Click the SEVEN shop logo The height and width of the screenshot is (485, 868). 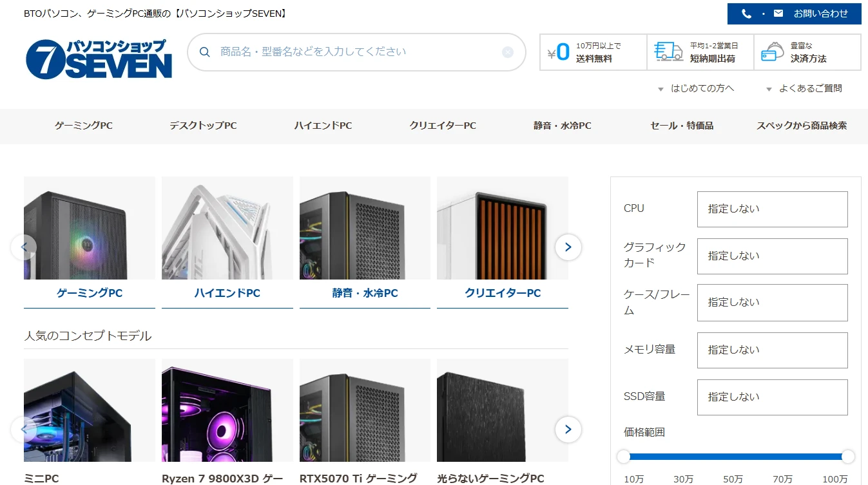coord(99,59)
